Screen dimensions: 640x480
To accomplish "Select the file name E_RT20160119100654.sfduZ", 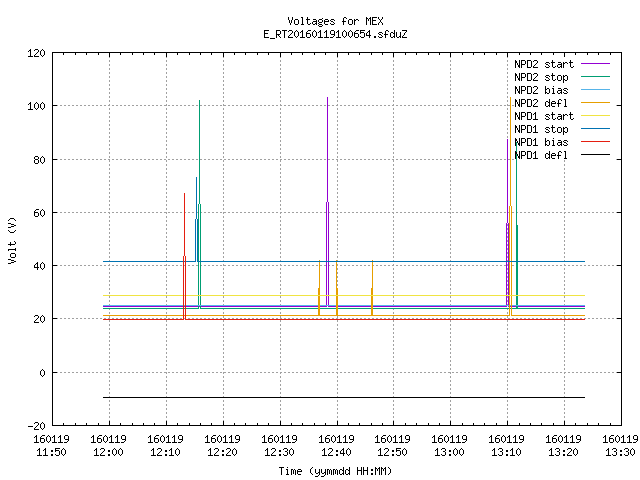I will [335, 34].
